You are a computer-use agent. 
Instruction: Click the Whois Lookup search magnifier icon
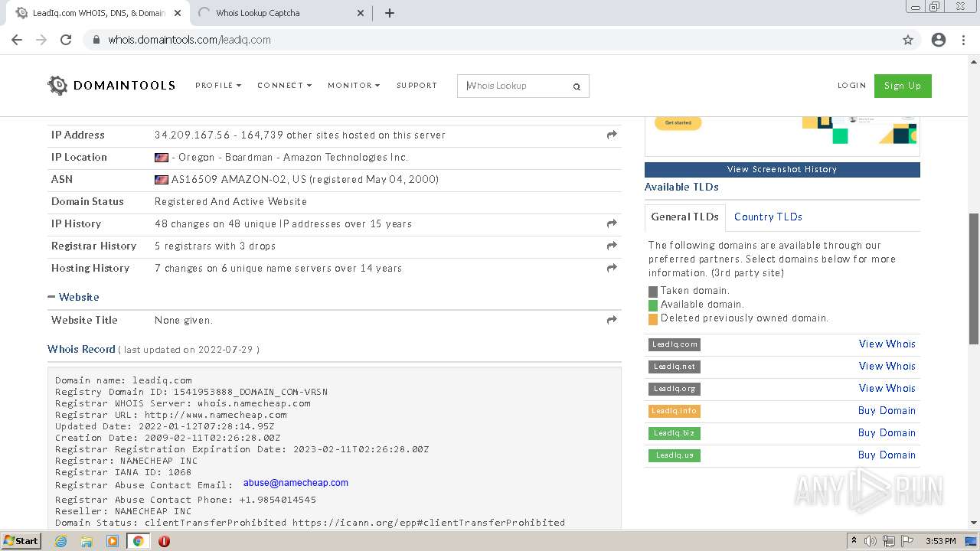click(x=577, y=86)
